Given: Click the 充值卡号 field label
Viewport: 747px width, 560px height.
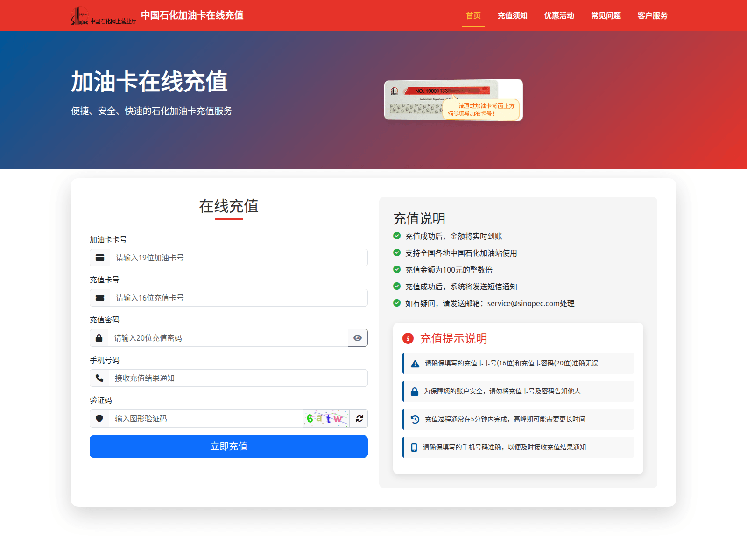Looking at the screenshot, I should click(x=105, y=280).
